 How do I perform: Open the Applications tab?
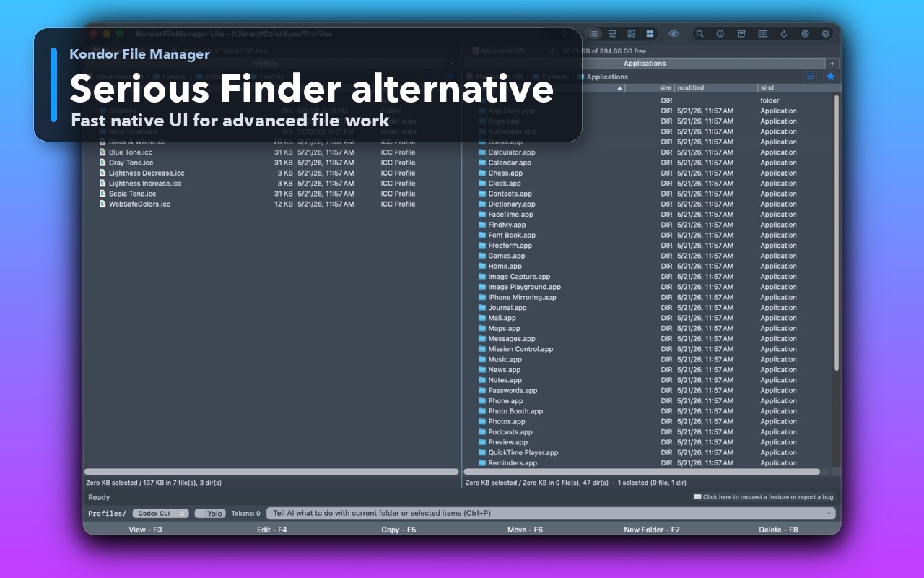(645, 64)
